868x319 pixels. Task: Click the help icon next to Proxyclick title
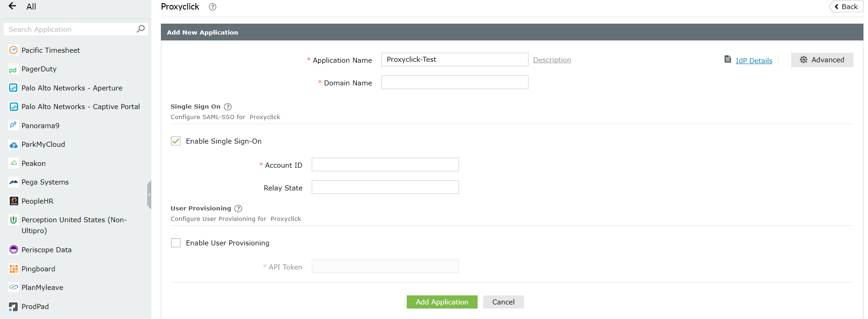[212, 7]
